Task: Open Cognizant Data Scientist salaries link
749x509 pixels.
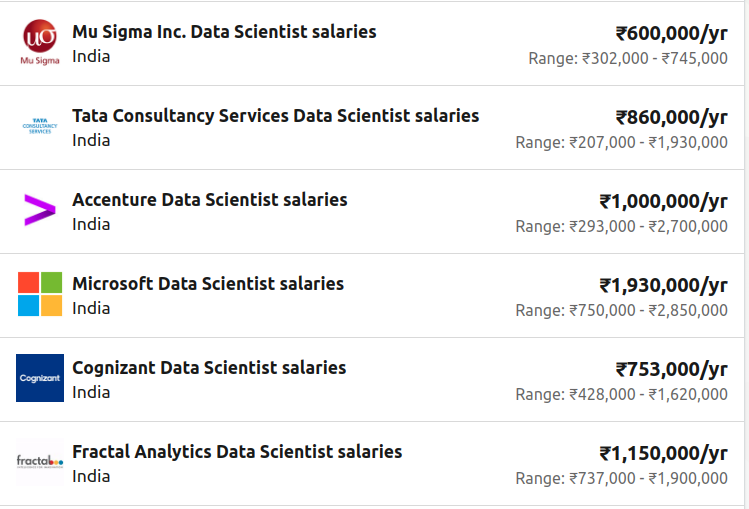Action: 209,368
